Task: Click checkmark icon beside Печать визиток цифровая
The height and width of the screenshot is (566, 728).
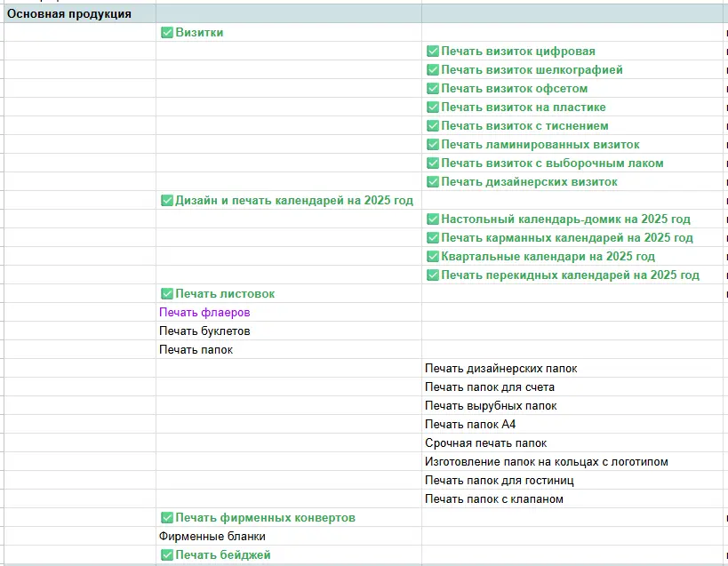Action: pyautogui.click(x=433, y=52)
